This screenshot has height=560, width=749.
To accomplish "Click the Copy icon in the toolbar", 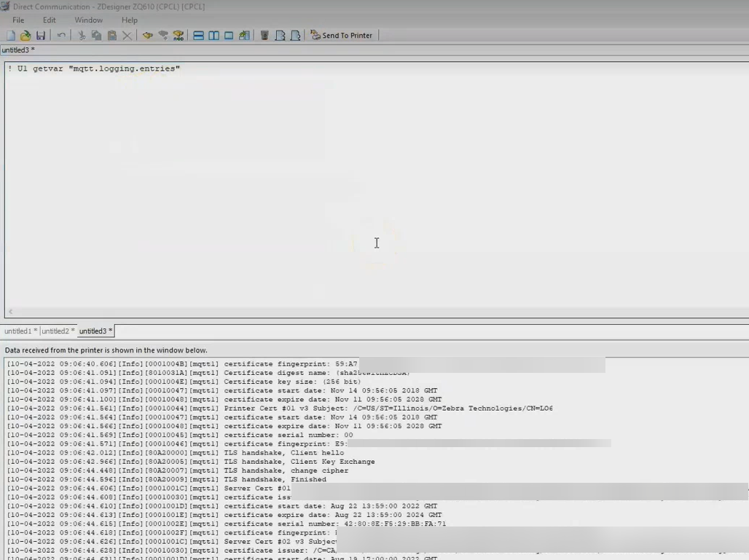I will [96, 36].
